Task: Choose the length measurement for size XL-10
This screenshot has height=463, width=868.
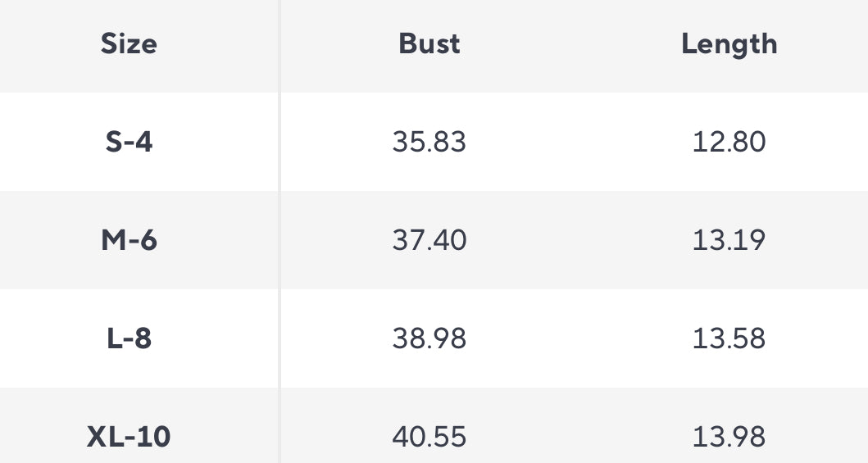Action: 729,437
